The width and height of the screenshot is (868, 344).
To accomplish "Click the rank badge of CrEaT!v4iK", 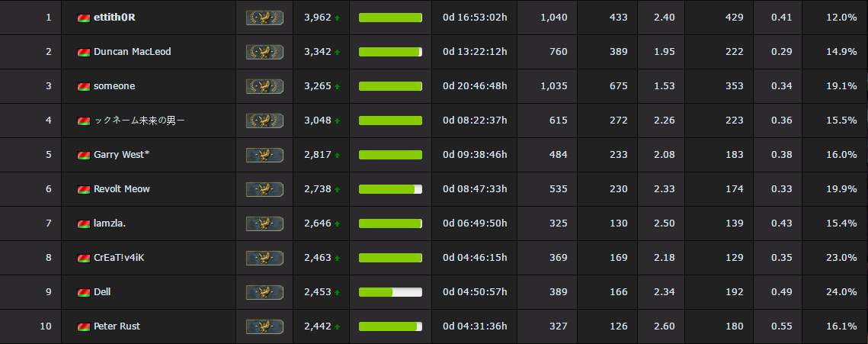I will (x=264, y=258).
